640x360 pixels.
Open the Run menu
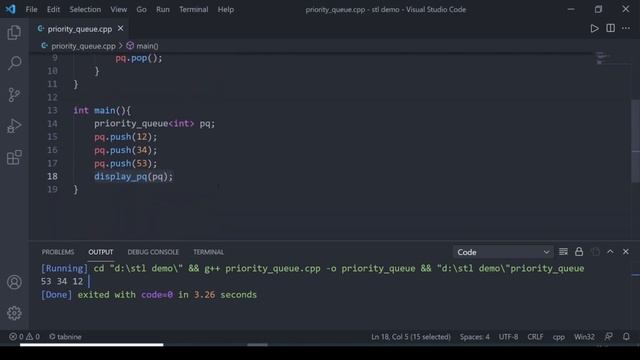pos(162,9)
